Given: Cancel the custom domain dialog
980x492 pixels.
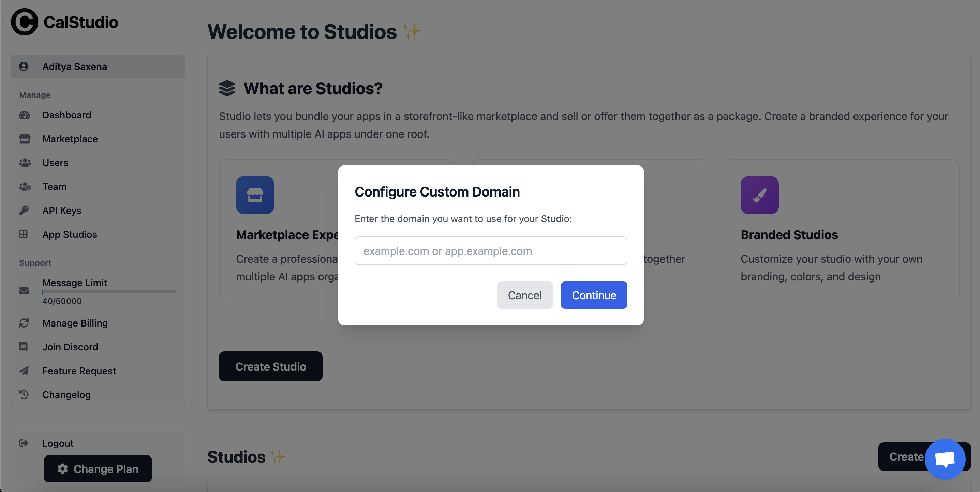Looking at the screenshot, I should tap(525, 295).
